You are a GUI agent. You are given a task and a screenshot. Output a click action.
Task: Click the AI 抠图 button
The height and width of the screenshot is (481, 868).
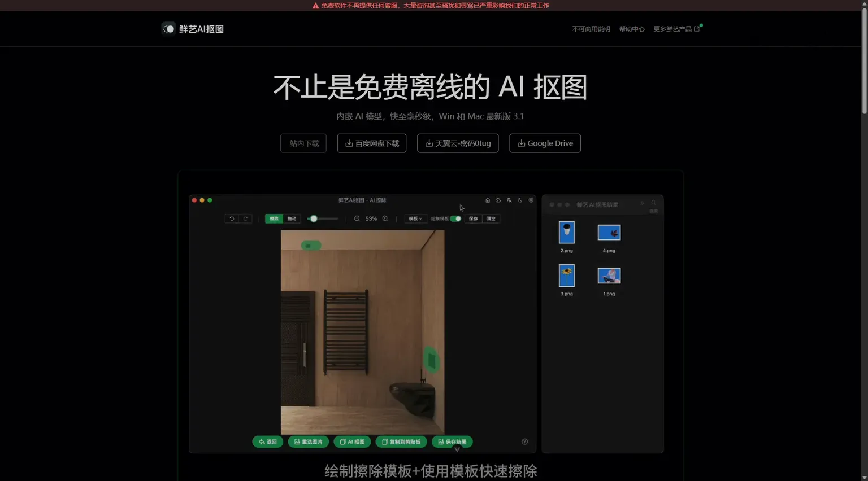(352, 441)
